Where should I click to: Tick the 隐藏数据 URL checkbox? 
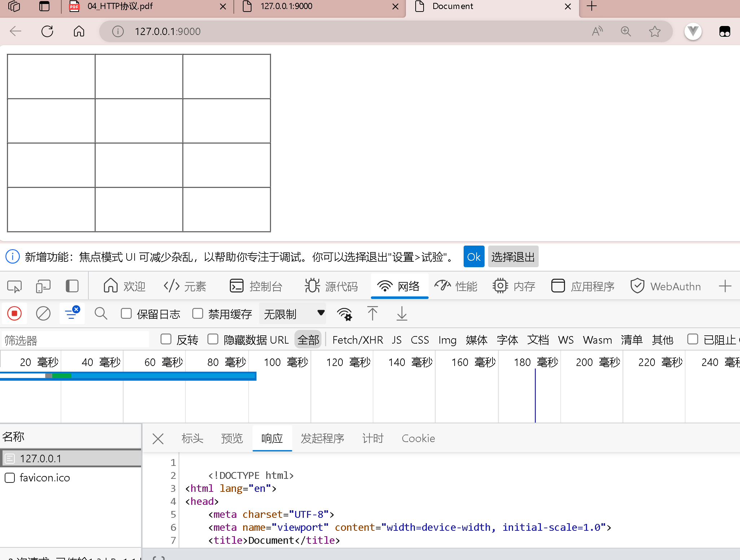213,339
